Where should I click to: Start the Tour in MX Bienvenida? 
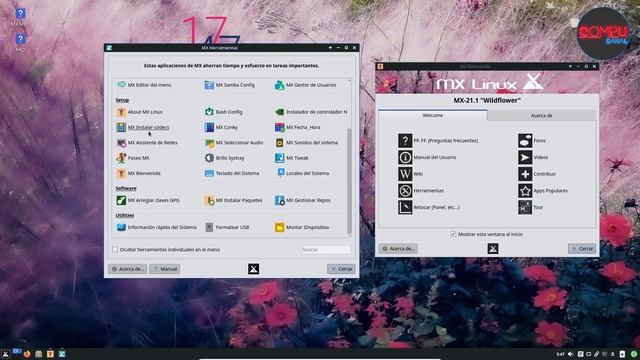pos(531,207)
